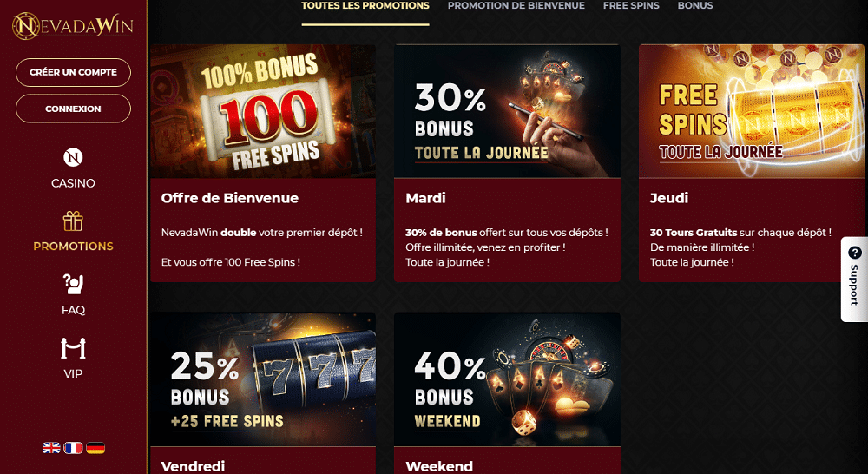868x474 pixels.
Task: Select the Toutes les promotions tab
Action: point(365,6)
